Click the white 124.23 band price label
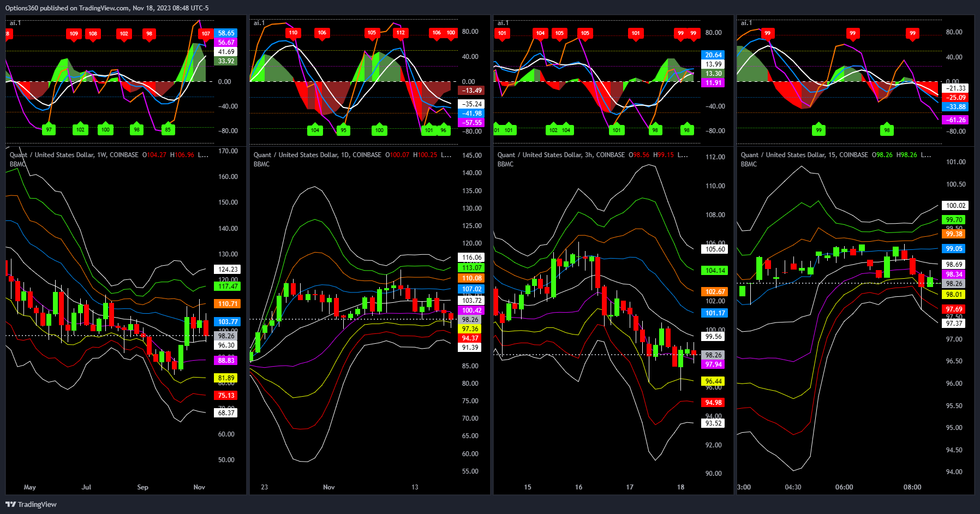Viewport: 980px width, 514px height. (x=228, y=270)
